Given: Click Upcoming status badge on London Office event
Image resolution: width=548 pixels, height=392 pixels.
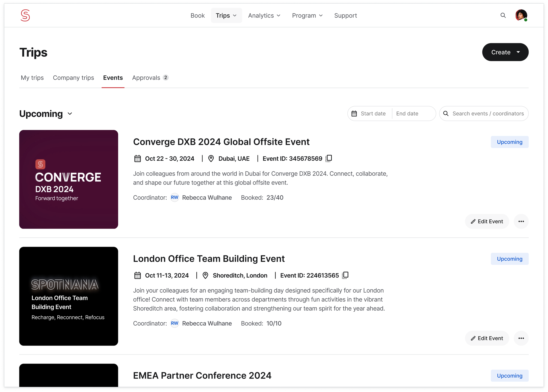Looking at the screenshot, I should (509, 259).
